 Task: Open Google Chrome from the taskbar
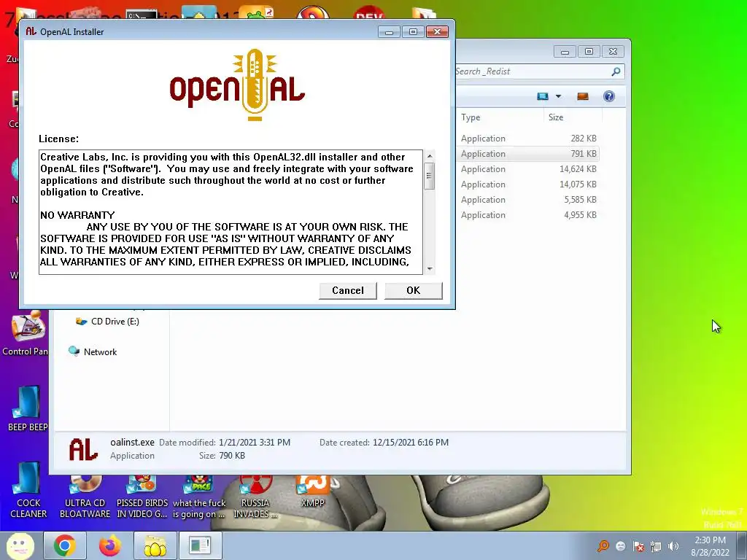coord(65,545)
